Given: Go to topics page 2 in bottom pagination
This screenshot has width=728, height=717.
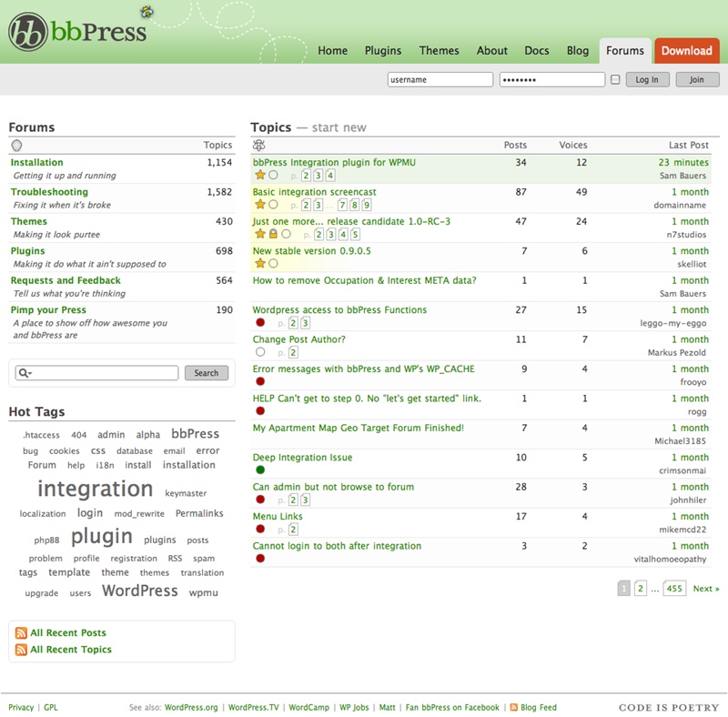Looking at the screenshot, I should coord(641,589).
